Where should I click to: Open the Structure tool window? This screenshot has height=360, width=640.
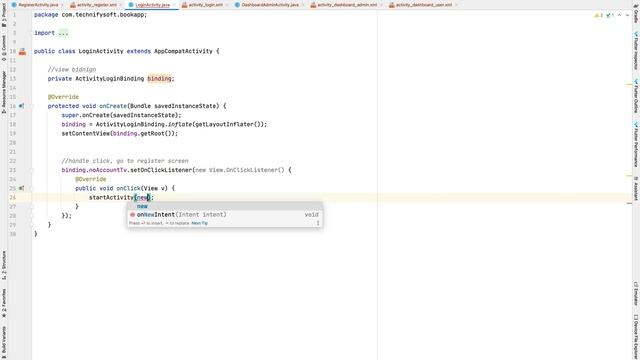click(4, 265)
